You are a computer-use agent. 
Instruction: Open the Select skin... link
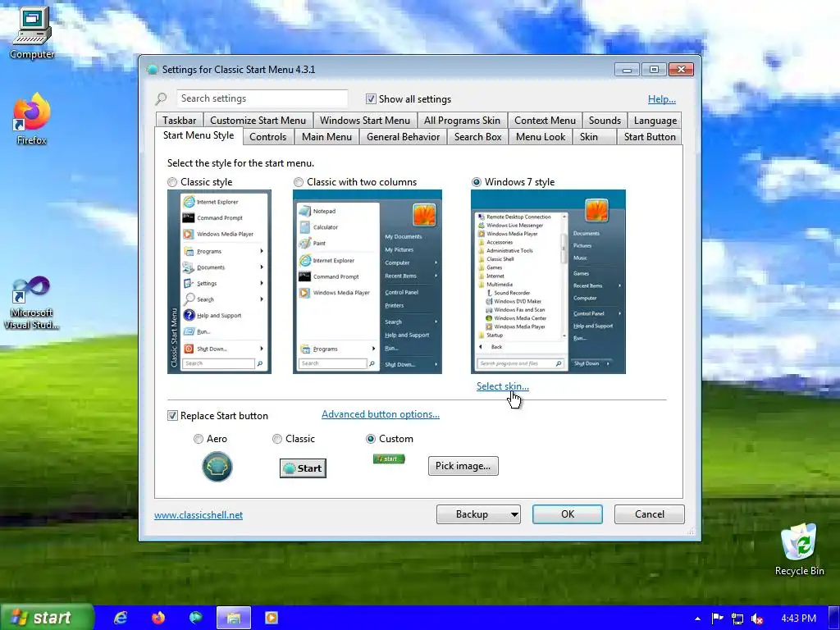[x=503, y=386]
